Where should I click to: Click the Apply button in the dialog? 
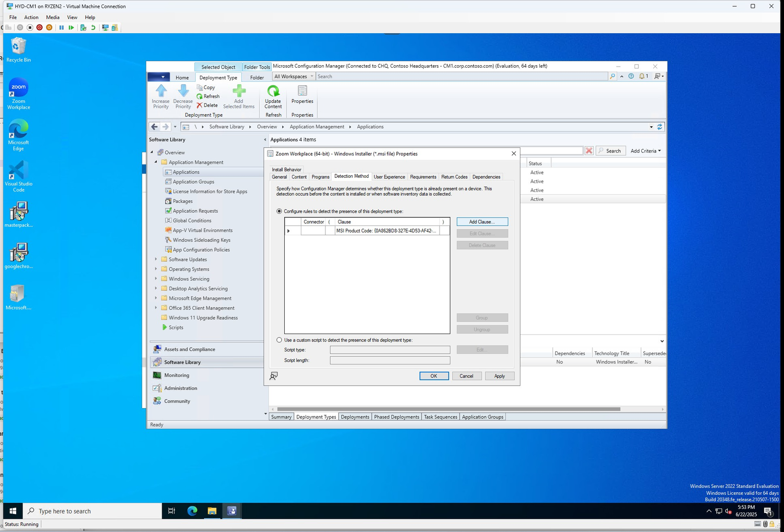click(499, 376)
